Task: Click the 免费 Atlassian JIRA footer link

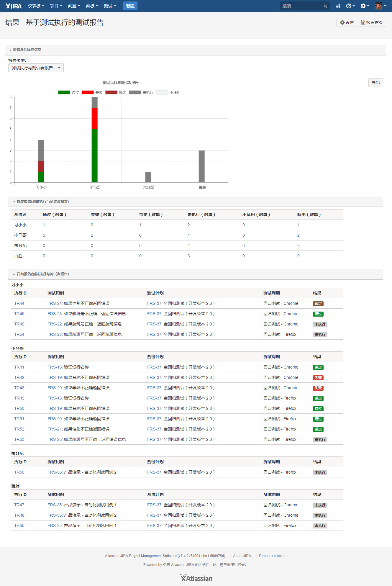Action: [x=178, y=565]
